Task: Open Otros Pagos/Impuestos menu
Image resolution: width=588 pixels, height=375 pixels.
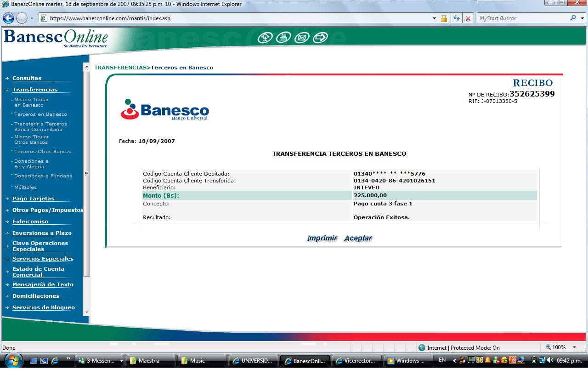Action: click(48, 210)
